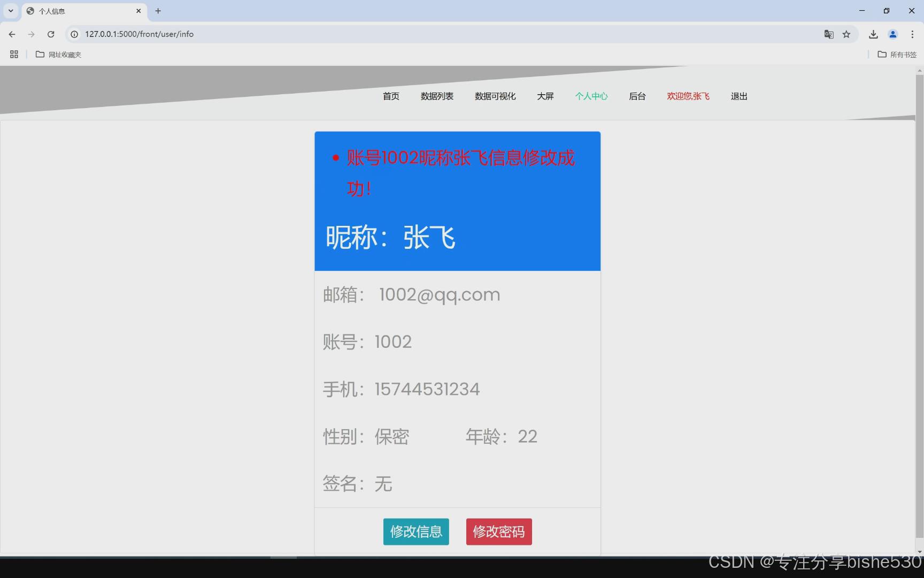Select 首页 in the navigation menu
The height and width of the screenshot is (578, 924).
point(390,96)
